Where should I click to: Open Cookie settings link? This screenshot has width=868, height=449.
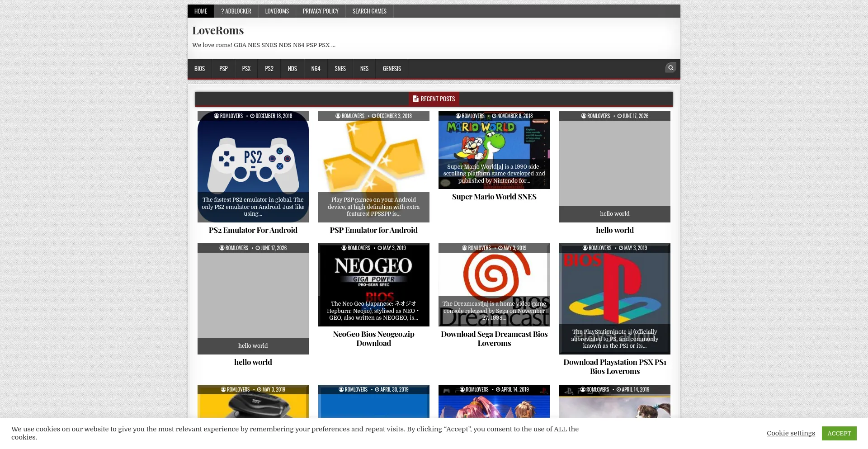coord(791,433)
